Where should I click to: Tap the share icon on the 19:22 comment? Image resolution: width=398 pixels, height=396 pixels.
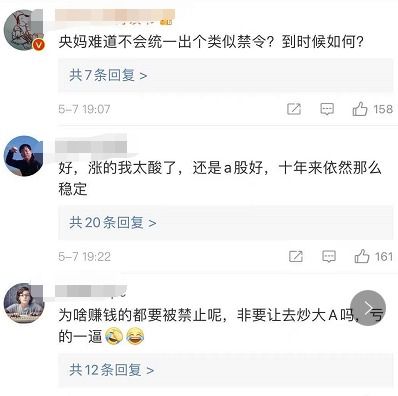(x=296, y=256)
